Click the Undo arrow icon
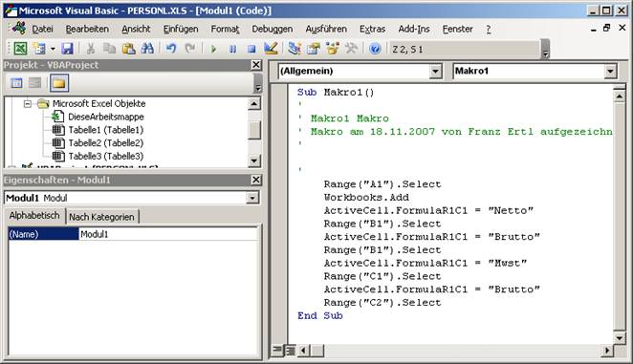The width and height of the screenshot is (633, 364). click(x=171, y=49)
